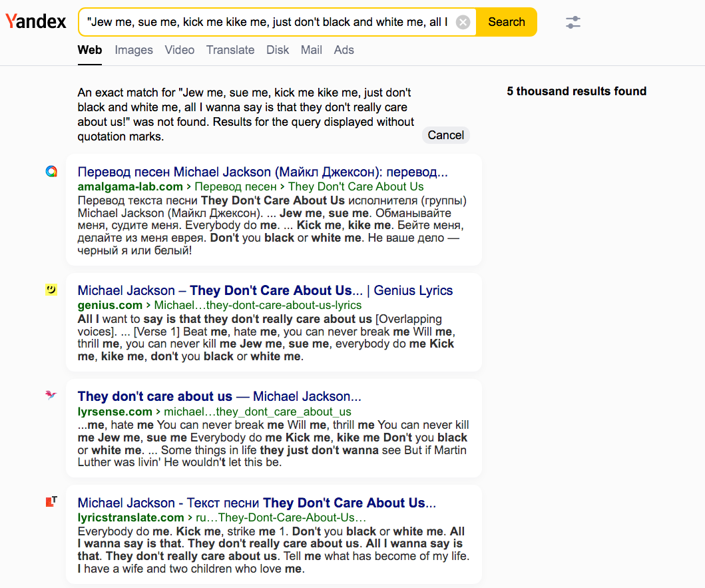Click Michael…they-dont-care-about-us-lyrics path

pyautogui.click(x=258, y=305)
